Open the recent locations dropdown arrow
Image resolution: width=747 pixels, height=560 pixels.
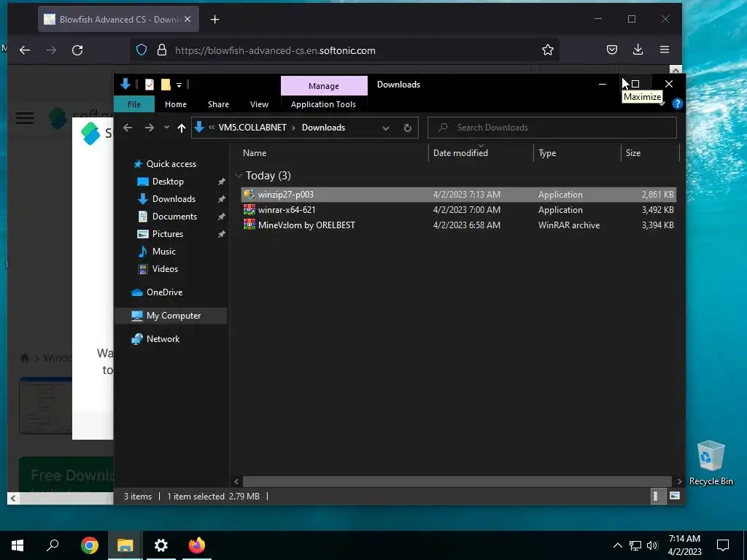click(x=166, y=128)
